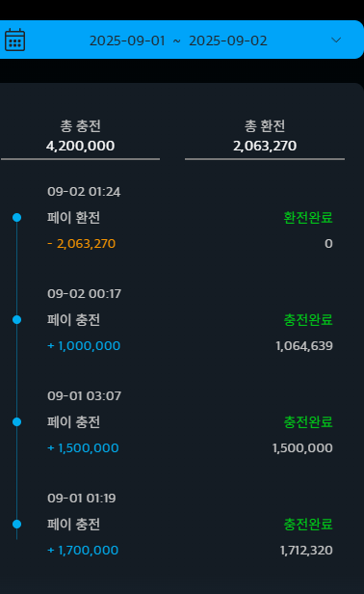Select the timeline dot for 09-01 03:07
The height and width of the screenshot is (594, 364).
click(16, 422)
